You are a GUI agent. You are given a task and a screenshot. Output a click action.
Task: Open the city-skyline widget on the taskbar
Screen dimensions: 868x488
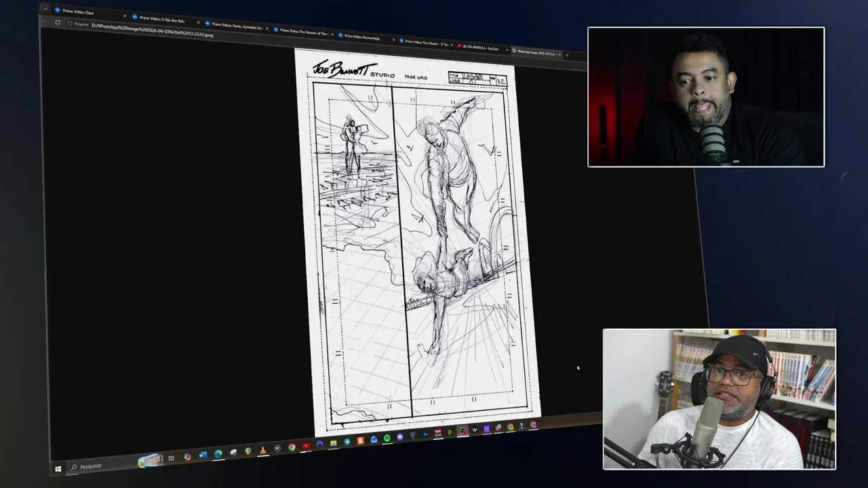tap(151, 460)
